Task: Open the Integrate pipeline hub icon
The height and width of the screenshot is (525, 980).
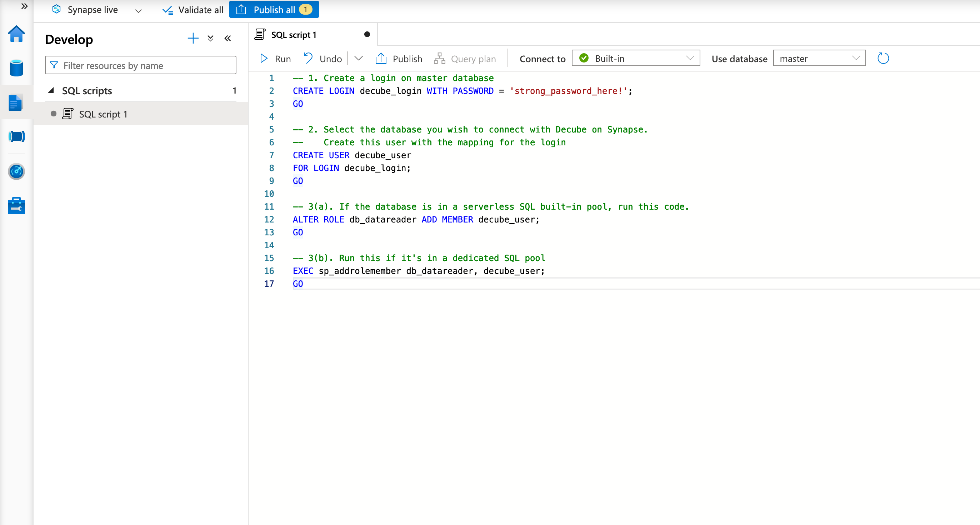Action: click(16, 136)
